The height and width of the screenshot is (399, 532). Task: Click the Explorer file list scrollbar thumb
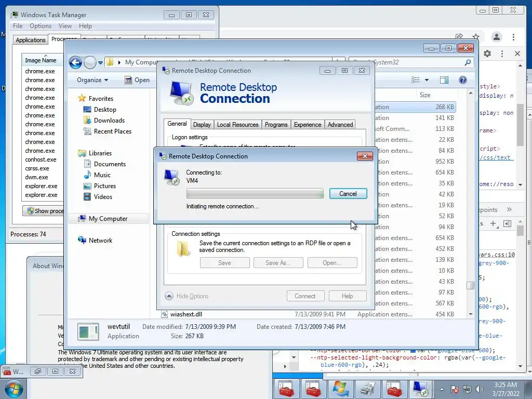(470, 285)
